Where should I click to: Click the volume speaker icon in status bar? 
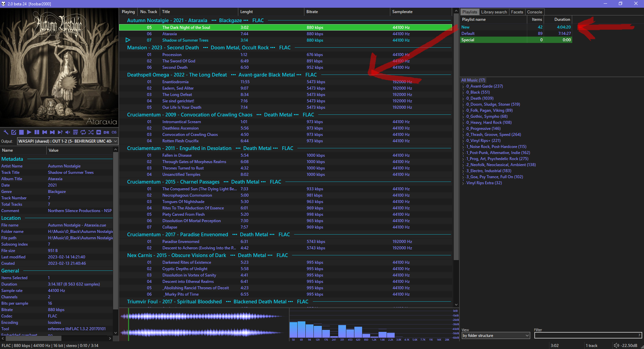[616, 345]
